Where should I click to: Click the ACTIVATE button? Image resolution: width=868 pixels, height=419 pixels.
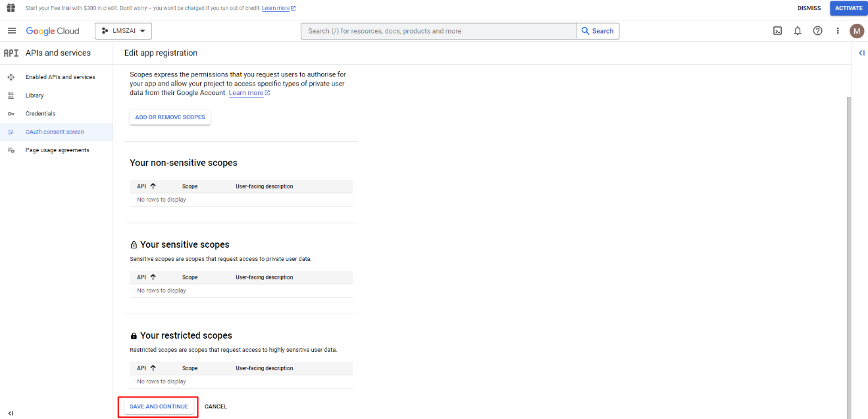point(848,8)
